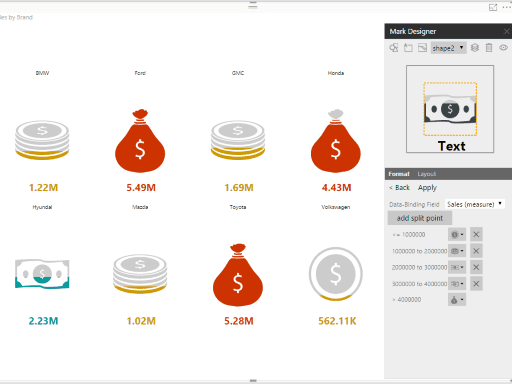Image resolution: width=512 pixels, height=384 pixels.
Task: Click the Mazda brand label
Action: [x=140, y=207]
